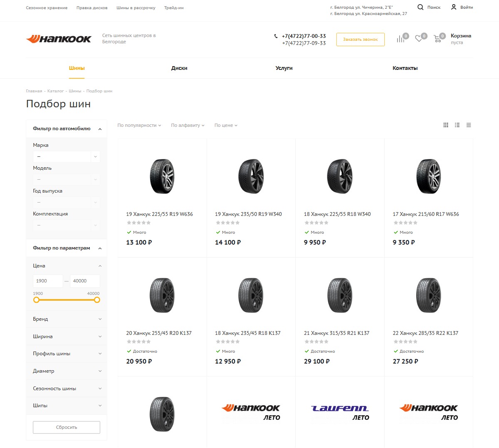The height and width of the screenshot is (448, 499).
Task: Open the Laufenn ЛЕТО banner
Action: (340, 413)
